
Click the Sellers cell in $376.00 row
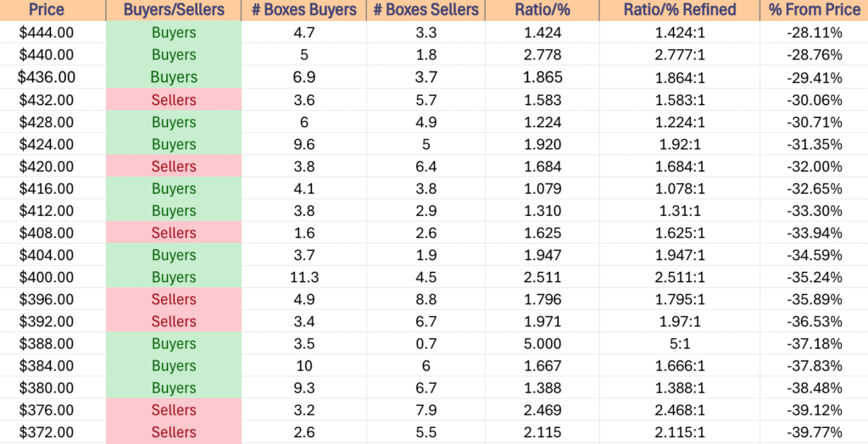[x=174, y=409]
